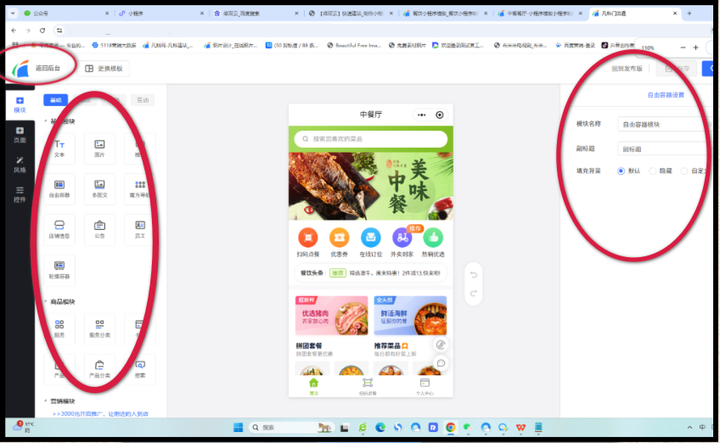The height and width of the screenshot is (443, 720).
Task: Add the 员工 staff module
Action: [140, 229]
